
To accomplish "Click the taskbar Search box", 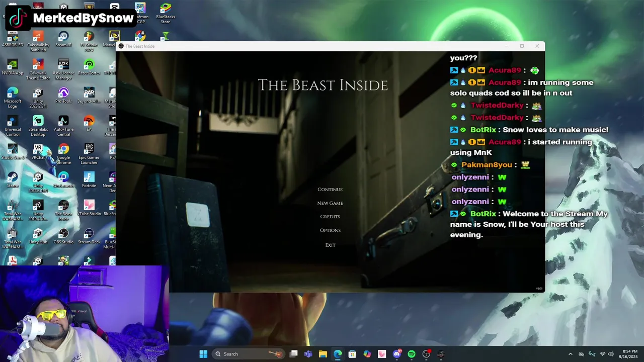I will 249,354.
